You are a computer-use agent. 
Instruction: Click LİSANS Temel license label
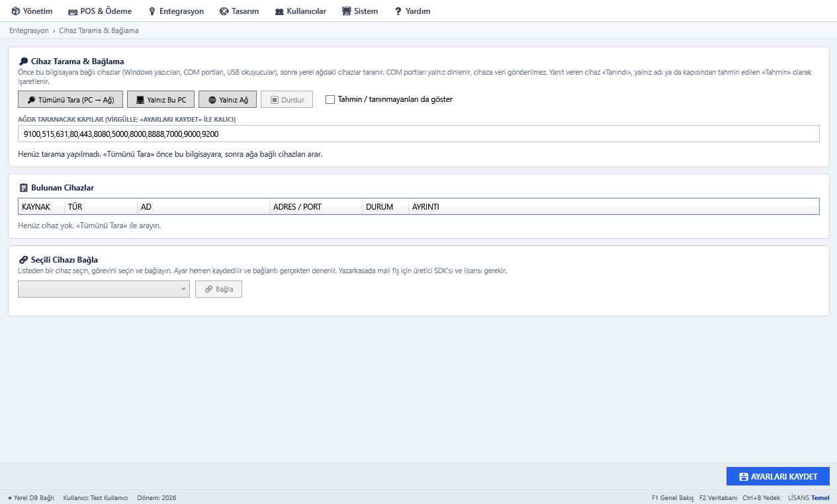[809, 497]
